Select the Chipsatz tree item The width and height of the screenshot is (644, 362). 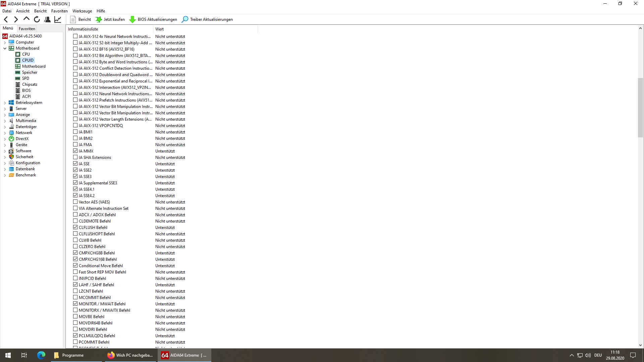click(x=30, y=84)
